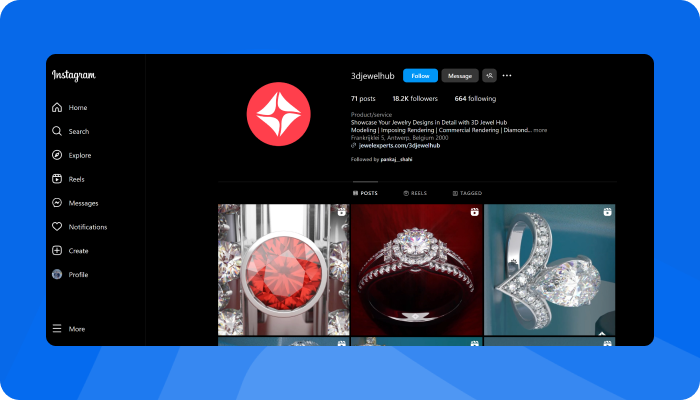The image size is (700, 400).
Task: Click the Explore label in sidebar
Action: [x=80, y=155]
